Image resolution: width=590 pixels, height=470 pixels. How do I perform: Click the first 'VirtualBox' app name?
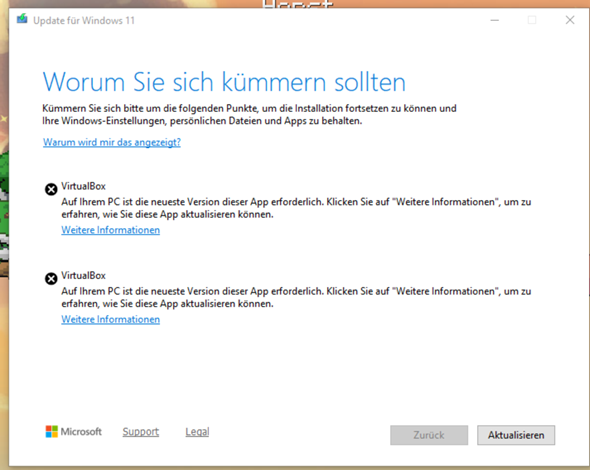tap(84, 186)
